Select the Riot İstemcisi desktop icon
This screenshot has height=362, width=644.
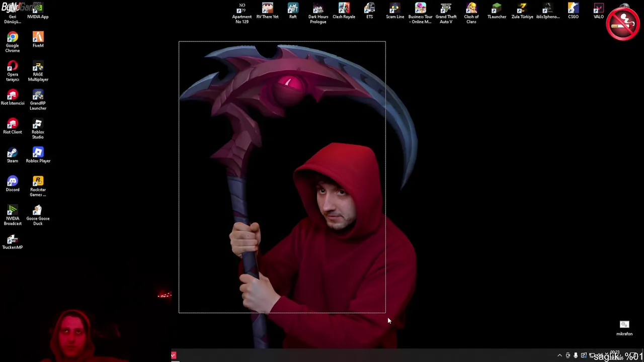tap(13, 98)
